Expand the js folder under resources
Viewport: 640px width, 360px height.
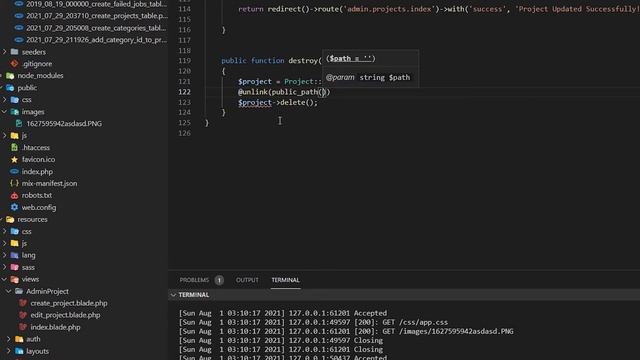coord(5,243)
